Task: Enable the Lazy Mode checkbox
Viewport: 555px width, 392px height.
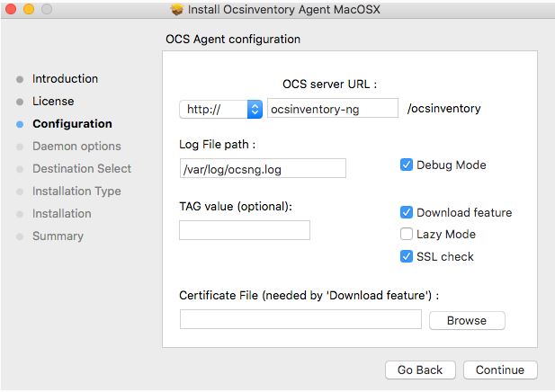Action: click(x=407, y=234)
